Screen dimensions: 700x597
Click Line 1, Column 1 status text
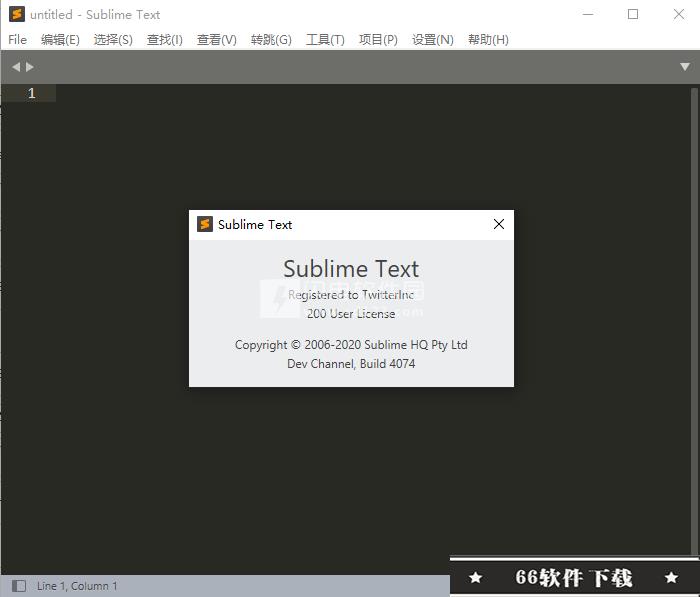77,586
